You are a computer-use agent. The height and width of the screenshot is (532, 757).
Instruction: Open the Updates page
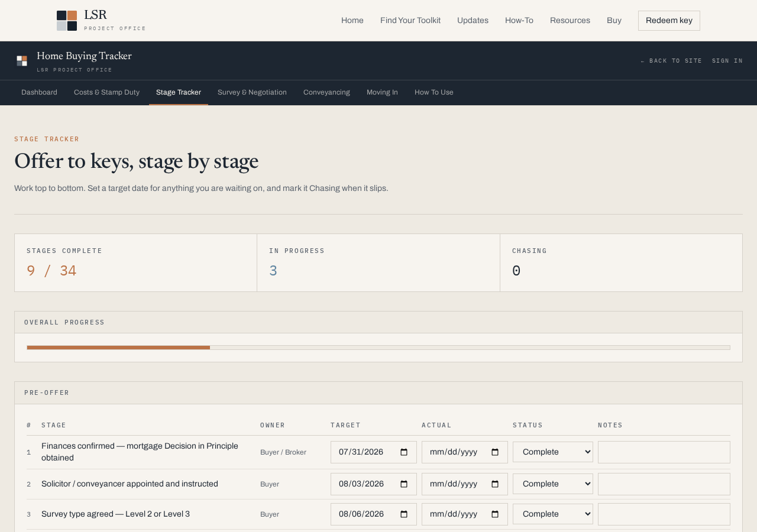473,21
